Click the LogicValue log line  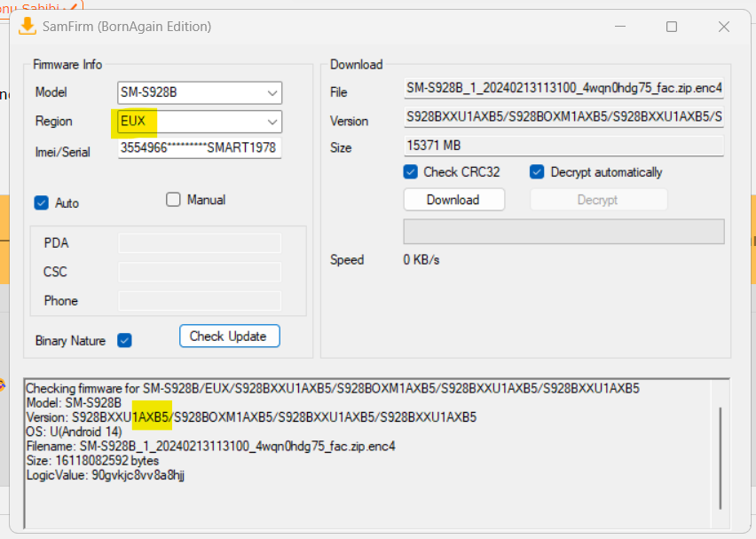point(105,475)
